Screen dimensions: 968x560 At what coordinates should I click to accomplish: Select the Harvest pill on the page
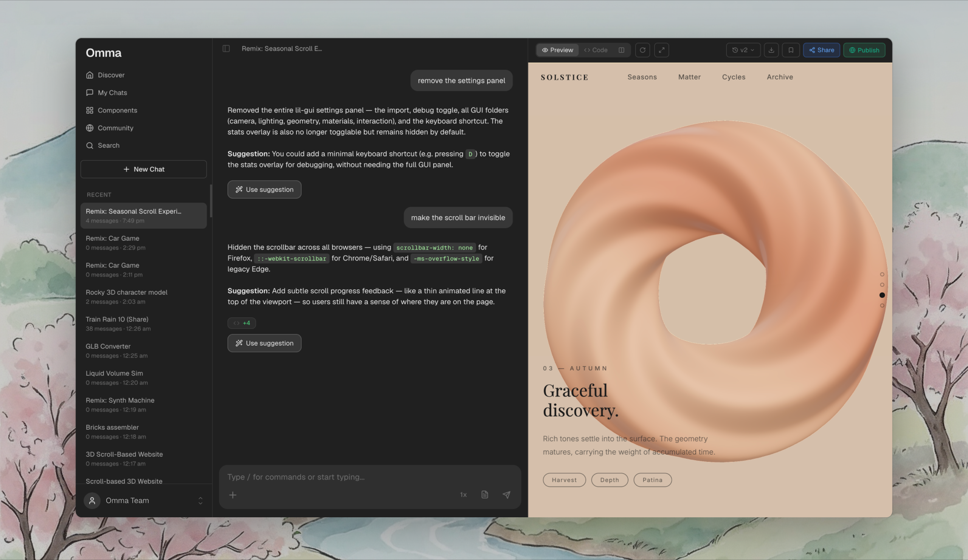pyautogui.click(x=564, y=480)
